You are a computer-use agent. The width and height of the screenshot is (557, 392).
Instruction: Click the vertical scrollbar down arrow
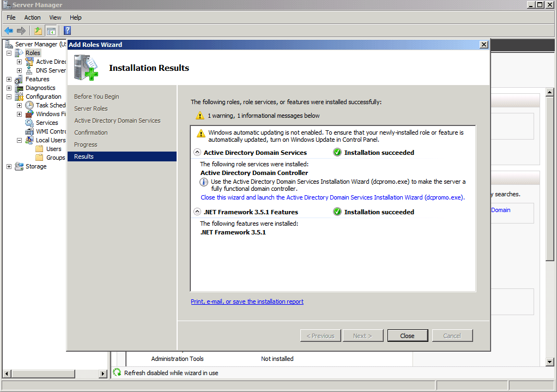pos(549,362)
